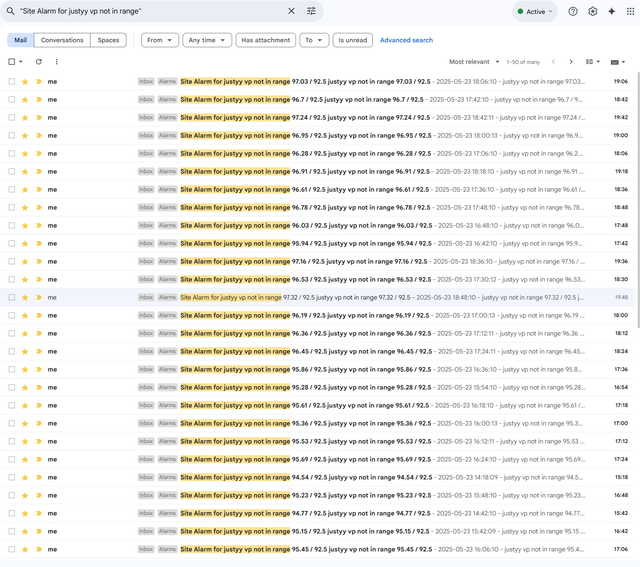Change sort order from Most relevant
The height and width of the screenshot is (567, 640).
click(x=474, y=62)
